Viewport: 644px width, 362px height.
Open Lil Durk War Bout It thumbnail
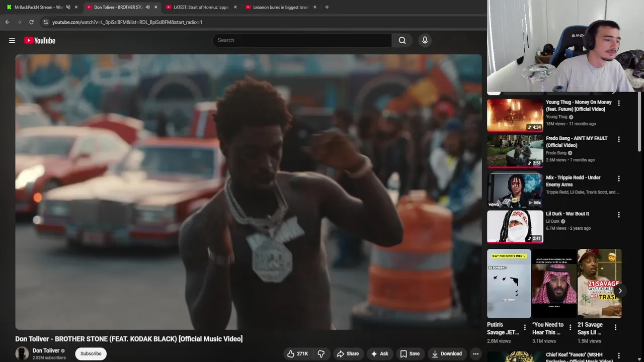[515, 227]
